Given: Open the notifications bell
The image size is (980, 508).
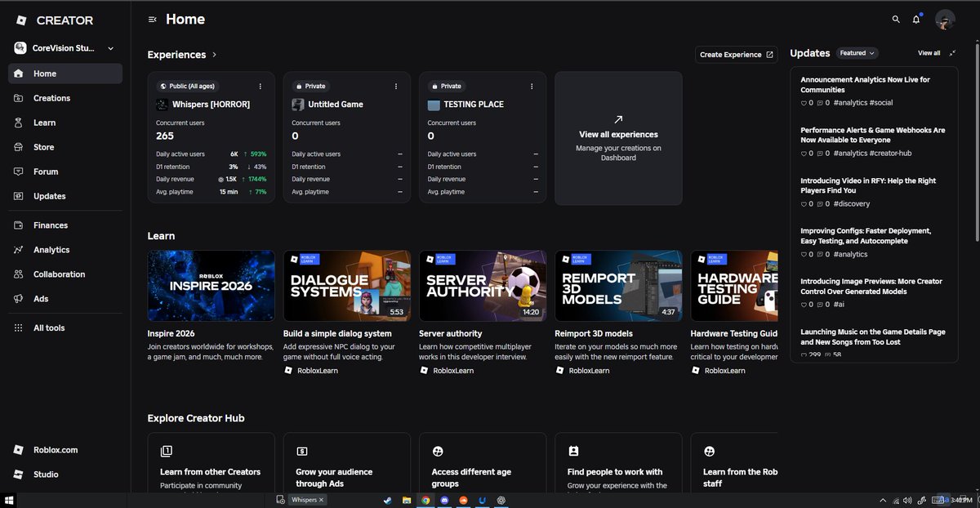Looking at the screenshot, I should click(x=916, y=20).
